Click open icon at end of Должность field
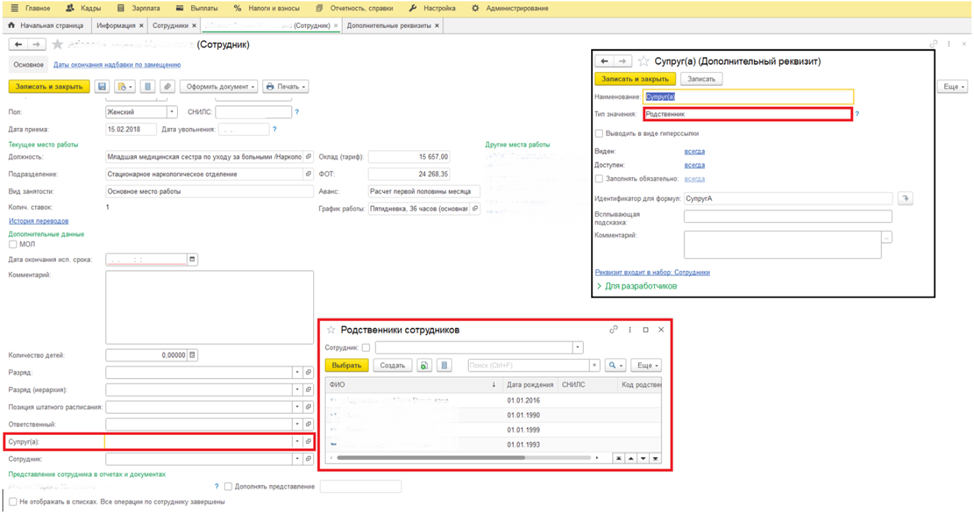 tap(308, 157)
